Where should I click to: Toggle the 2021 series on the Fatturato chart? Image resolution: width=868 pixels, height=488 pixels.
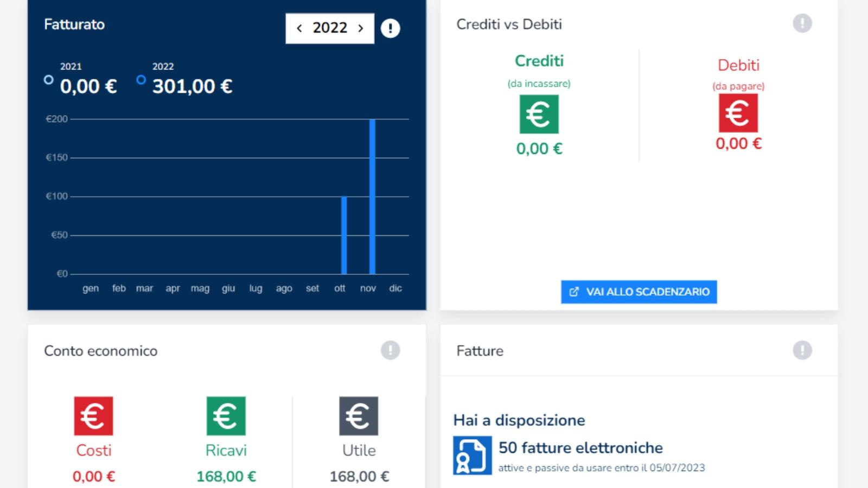48,79
